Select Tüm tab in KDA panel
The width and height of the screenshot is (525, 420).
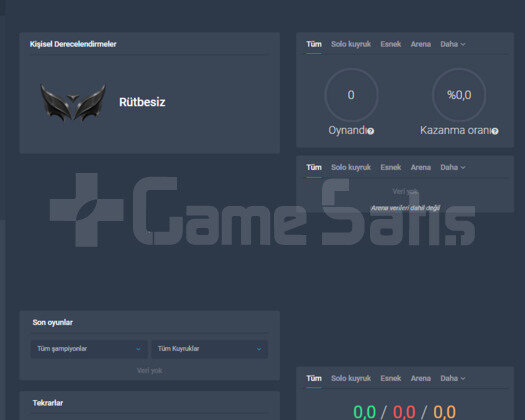(314, 378)
